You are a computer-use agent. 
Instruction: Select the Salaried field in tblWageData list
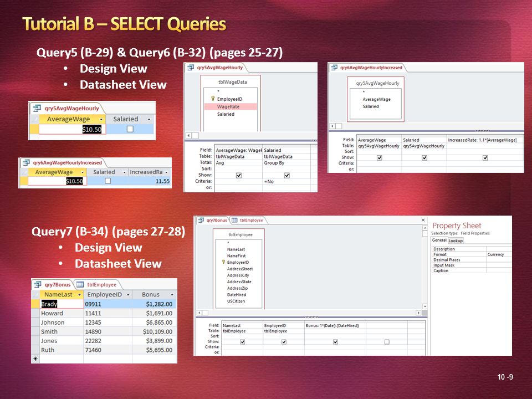(x=226, y=114)
